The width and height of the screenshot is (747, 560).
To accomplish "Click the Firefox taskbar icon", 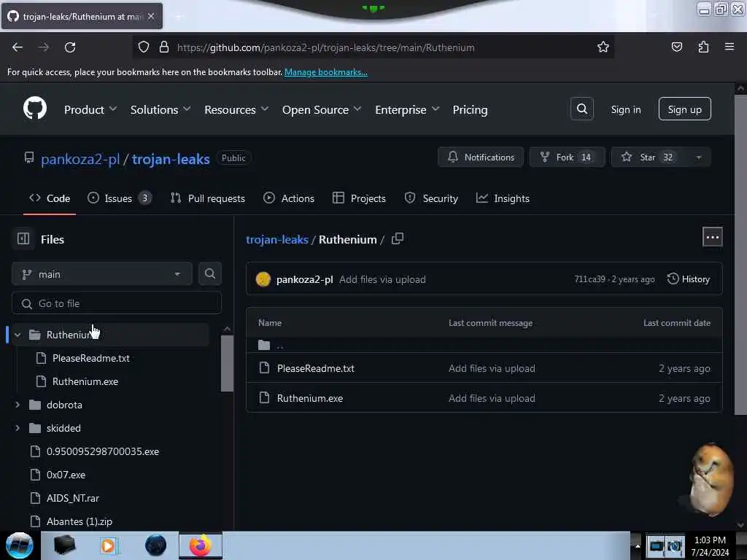I will pos(201,545).
